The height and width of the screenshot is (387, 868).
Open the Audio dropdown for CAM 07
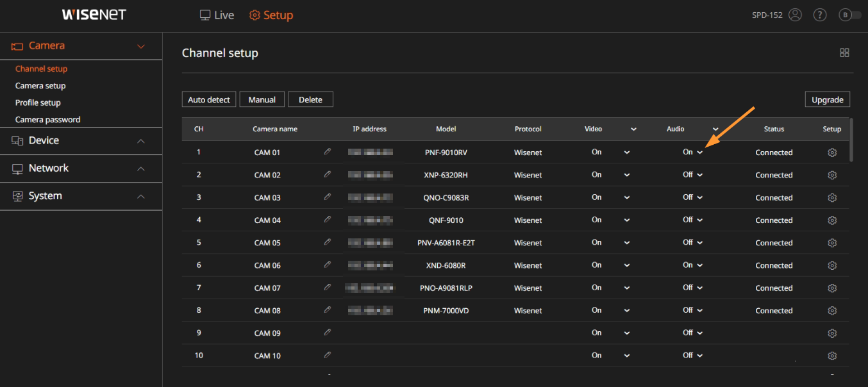(700, 288)
